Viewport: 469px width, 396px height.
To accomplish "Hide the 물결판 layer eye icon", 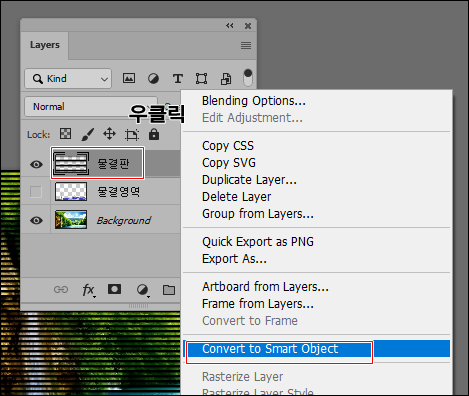I will [36, 164].
